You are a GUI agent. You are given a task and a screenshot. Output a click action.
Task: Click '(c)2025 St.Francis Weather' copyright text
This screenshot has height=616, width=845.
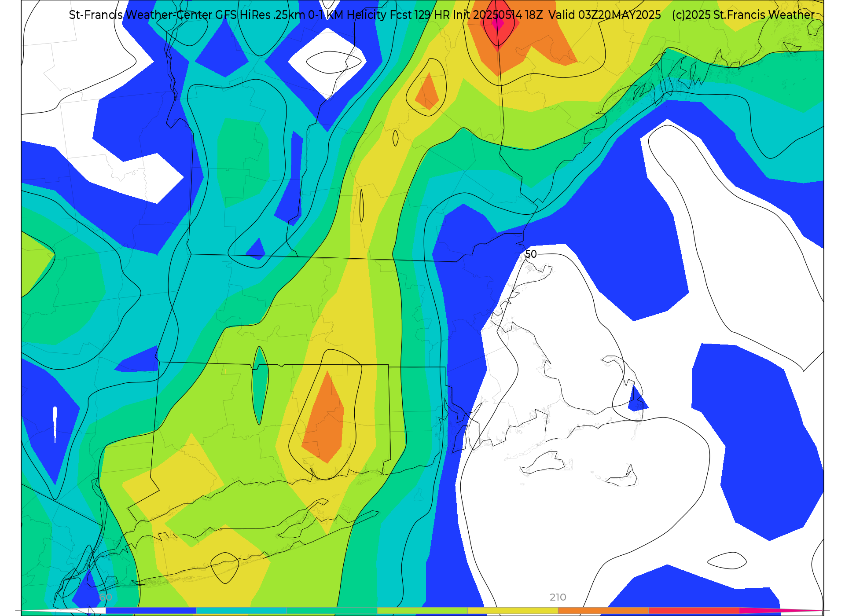tap(743, 15)
